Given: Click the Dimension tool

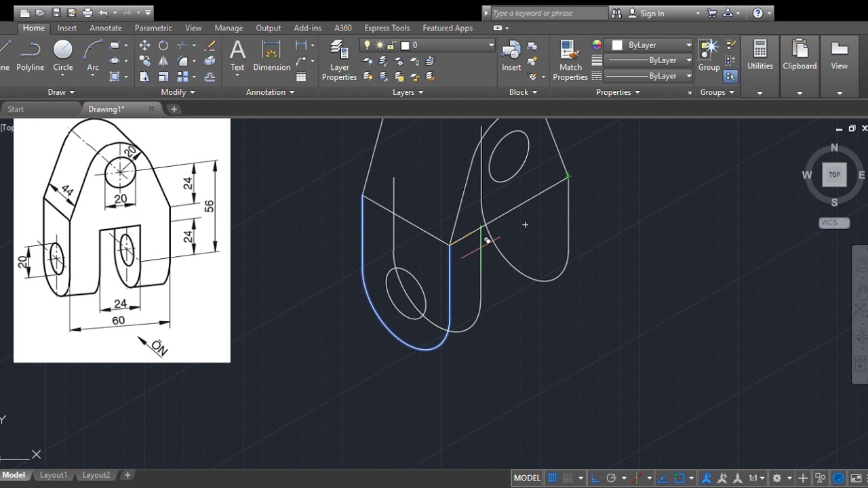Looking at the screenshot, I should coord(271,55).
